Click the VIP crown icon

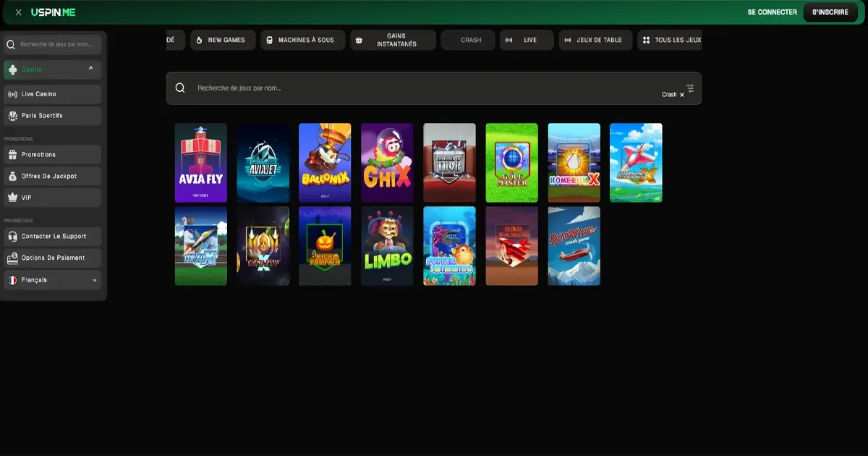point(12,198)
